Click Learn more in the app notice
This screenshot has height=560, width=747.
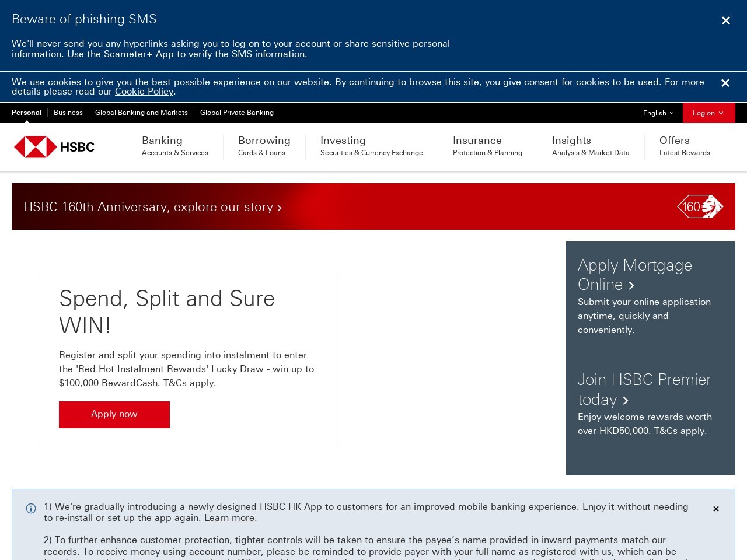click(229, 518)
